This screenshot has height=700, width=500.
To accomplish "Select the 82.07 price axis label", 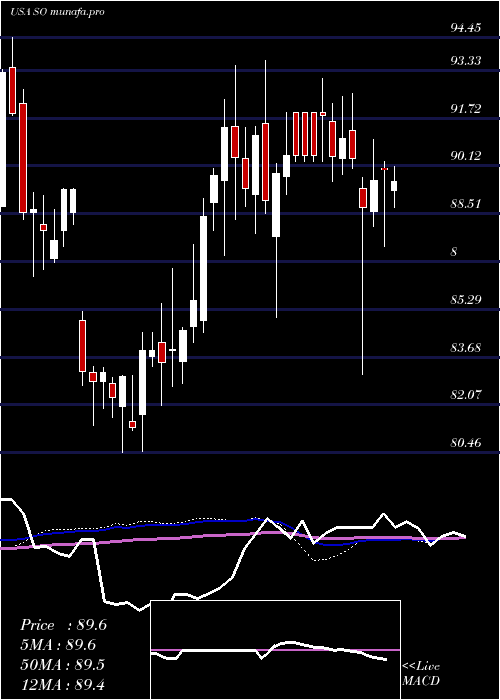I will [x=466, y=395].
